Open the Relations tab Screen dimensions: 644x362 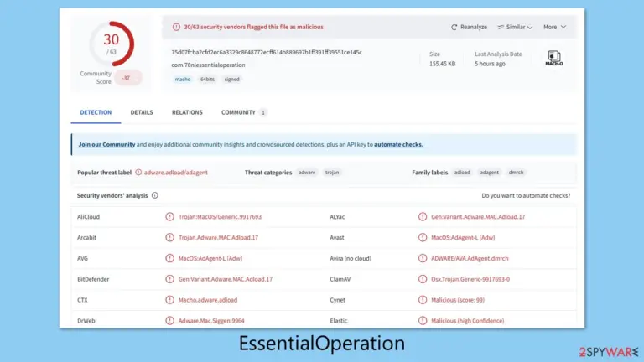coord(187,112)
